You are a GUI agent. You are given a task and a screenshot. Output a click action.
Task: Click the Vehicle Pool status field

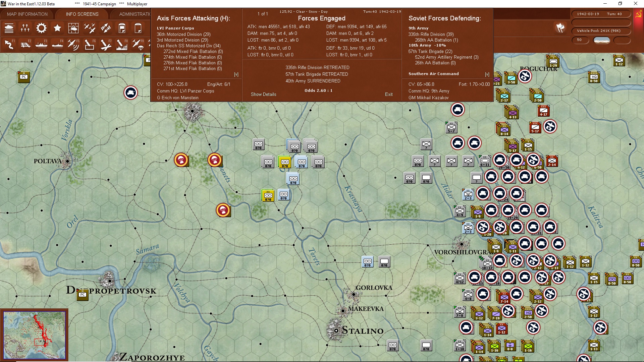pyautogui.click(x=601, y=31)
